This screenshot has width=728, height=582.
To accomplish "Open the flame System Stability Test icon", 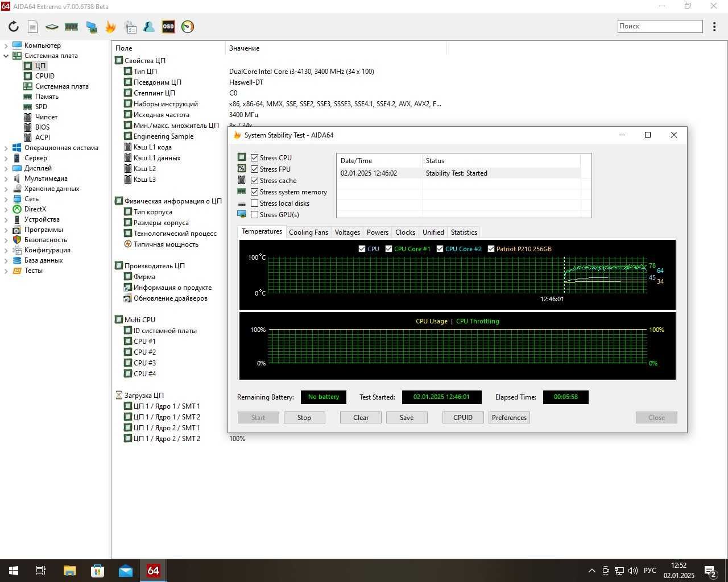I will click(110, 26).
